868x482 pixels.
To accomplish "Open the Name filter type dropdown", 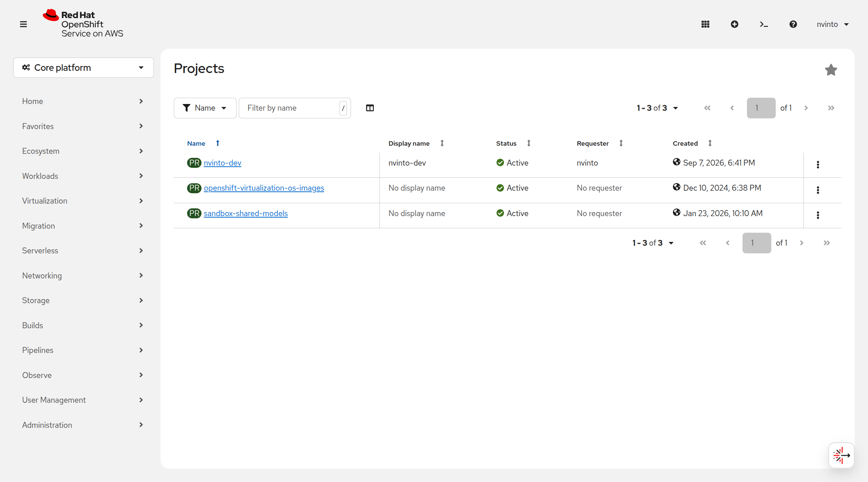I will pos(205,108).
